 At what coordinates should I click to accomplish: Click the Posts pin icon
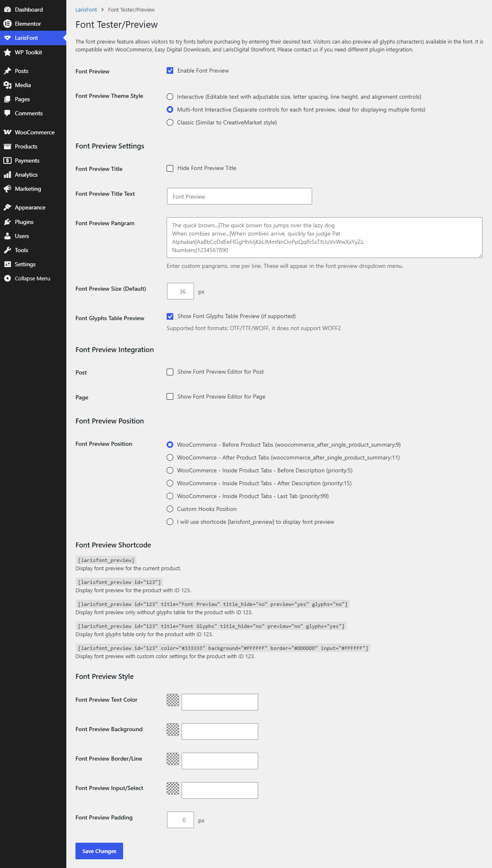tap(7, 71)
